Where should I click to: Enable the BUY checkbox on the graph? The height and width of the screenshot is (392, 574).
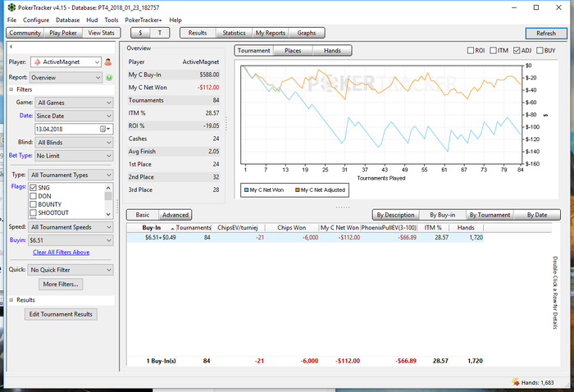[540, 51]
